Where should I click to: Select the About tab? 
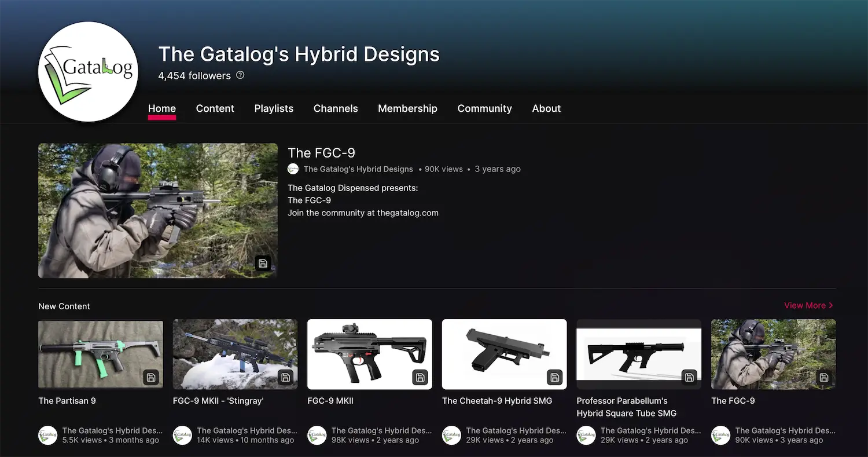pos(546,108)
